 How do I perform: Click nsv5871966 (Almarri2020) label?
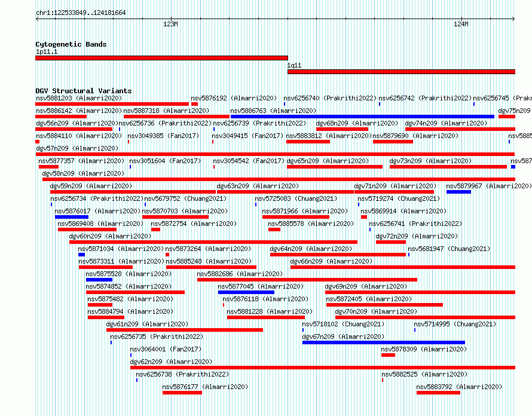(305, 211)
